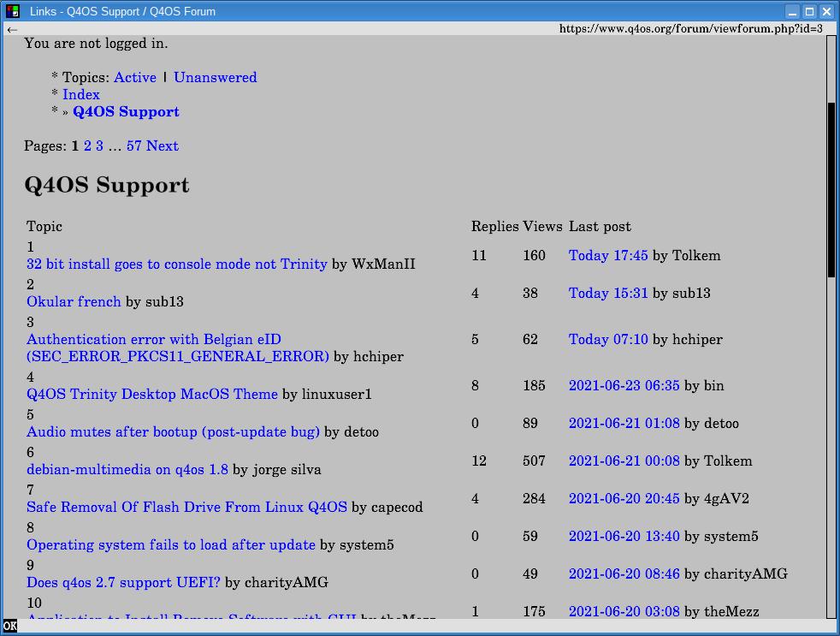840x636 pixels.
Task: View last post '2021-06-20 03:08' by theMezz
Action: 624,611
